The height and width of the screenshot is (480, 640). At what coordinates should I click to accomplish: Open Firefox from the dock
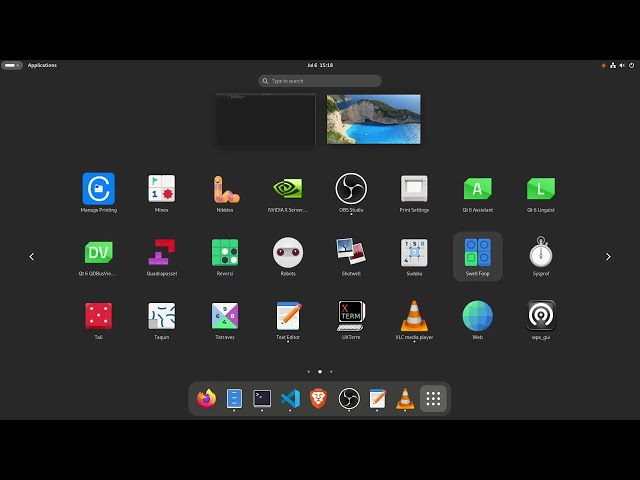pyautogui.click(x=206, y=398)
